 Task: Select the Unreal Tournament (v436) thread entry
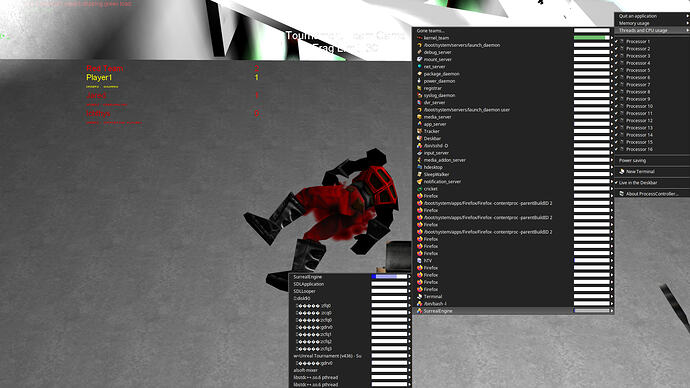[x=350, y=356]
